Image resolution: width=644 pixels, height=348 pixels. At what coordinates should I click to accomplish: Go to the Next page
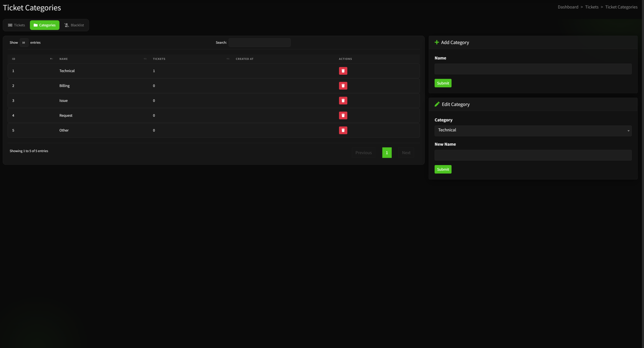pos(406,153)
